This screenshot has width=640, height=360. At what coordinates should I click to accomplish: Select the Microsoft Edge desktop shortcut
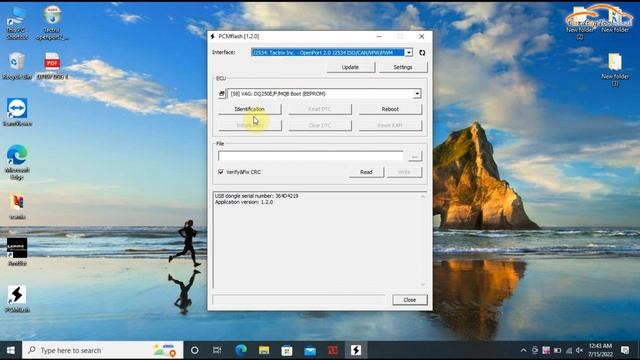(17, 162)
